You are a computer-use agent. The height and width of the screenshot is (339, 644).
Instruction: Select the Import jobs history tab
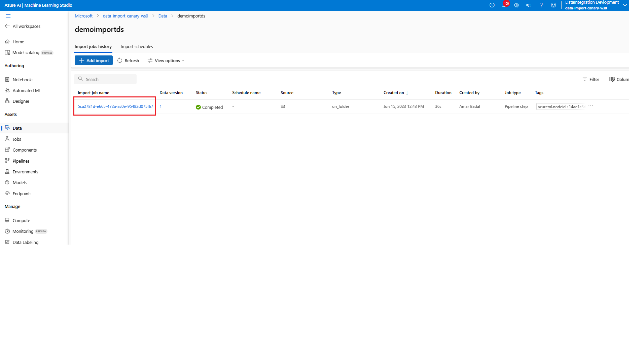(93, 47)
